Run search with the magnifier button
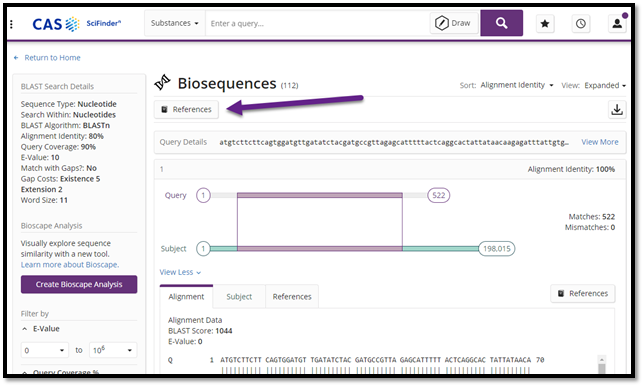644x387 pixels. click(501, 23)
